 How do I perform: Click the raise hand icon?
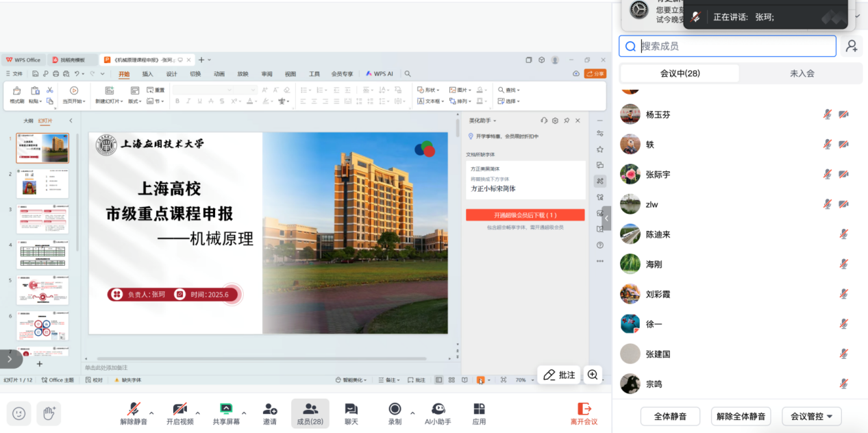pos(49,413)
